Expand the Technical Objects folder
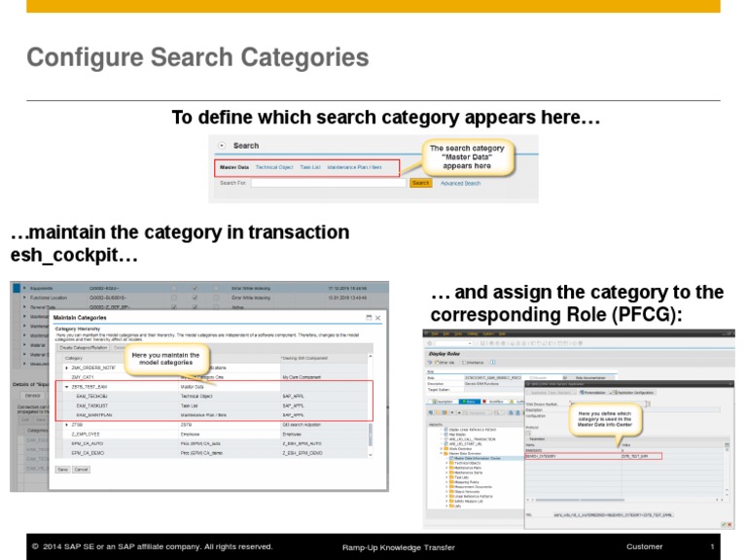Image resolution: width=747 pixels, height=560 pixels. pyautogui.click(x=446, y=464)
